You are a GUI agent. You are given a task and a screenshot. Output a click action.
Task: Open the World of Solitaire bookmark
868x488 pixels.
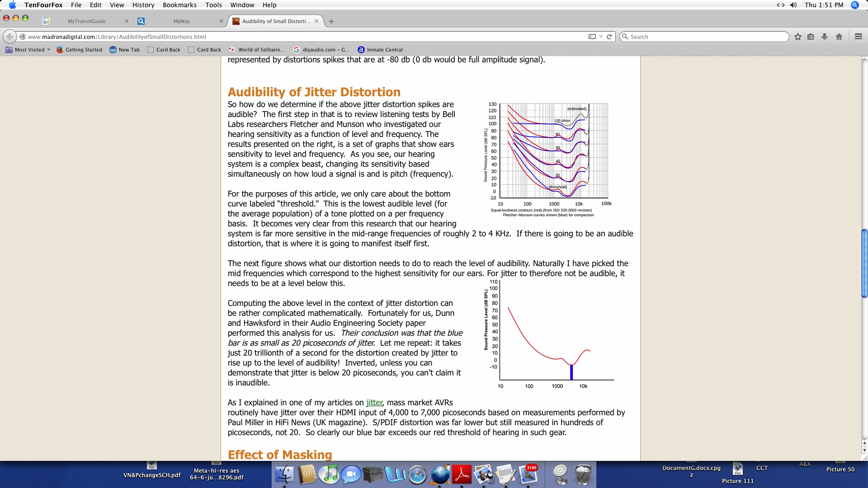(x=257, y=50)
